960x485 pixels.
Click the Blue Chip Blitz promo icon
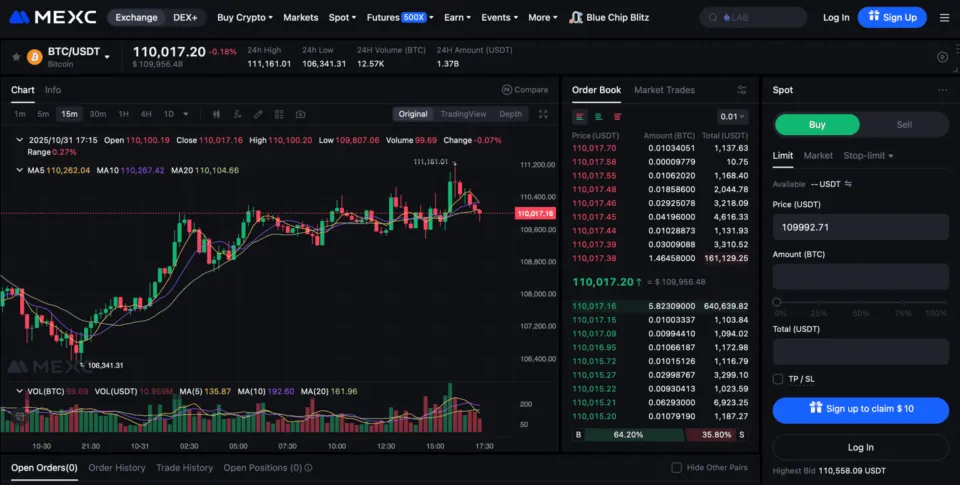pyautogui.click(x=576, y=17)
